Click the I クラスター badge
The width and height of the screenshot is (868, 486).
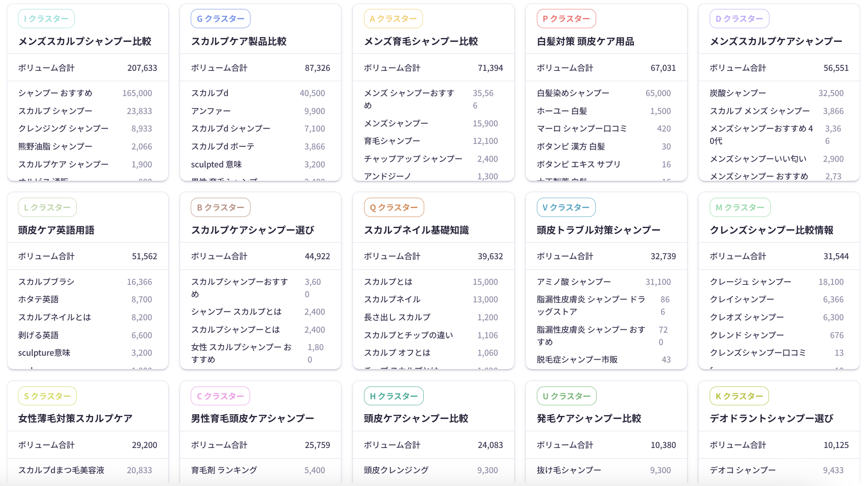(46, 19)
